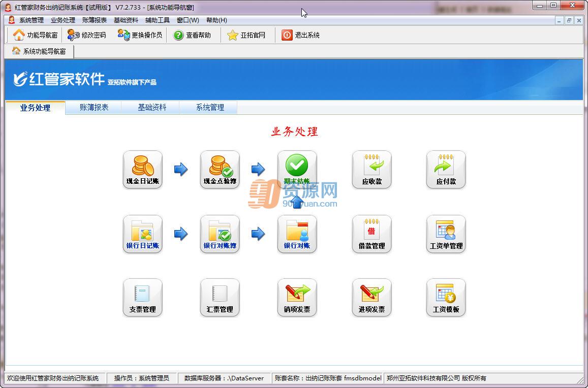Click the 退出系统 exit toolbar button
Screen dimensions: 588x388
[300, 35]
